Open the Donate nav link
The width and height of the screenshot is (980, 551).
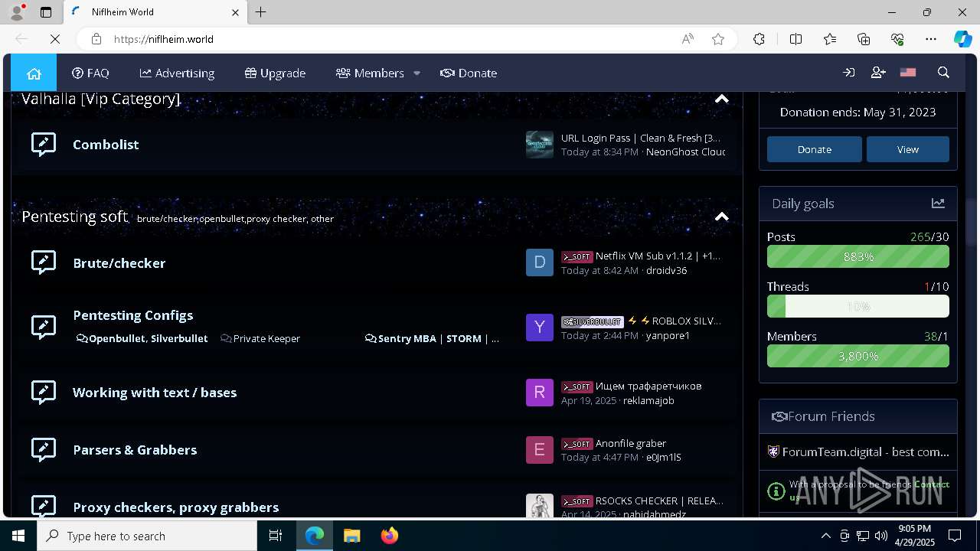point(469,73)
